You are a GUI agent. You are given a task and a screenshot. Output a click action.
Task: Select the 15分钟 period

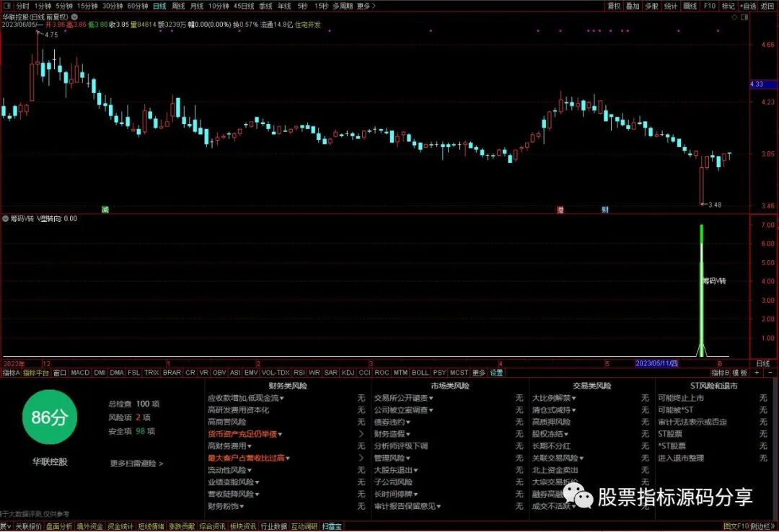[x=87, y=6]
